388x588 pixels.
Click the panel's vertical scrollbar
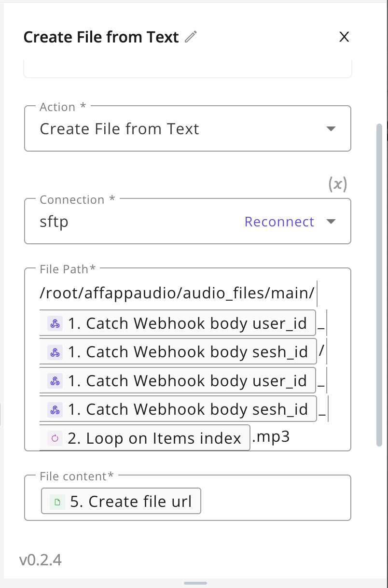379,285
